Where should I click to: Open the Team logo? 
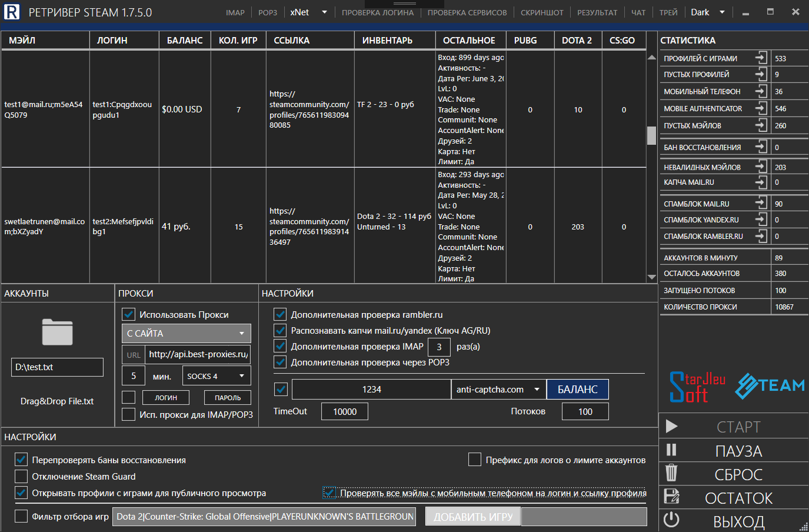[x=770, y=386]
